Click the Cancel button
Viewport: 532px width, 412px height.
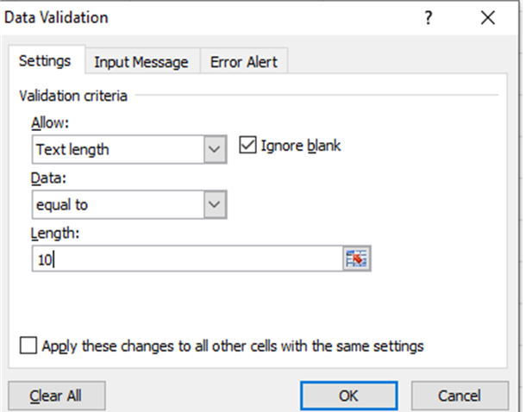459,396
